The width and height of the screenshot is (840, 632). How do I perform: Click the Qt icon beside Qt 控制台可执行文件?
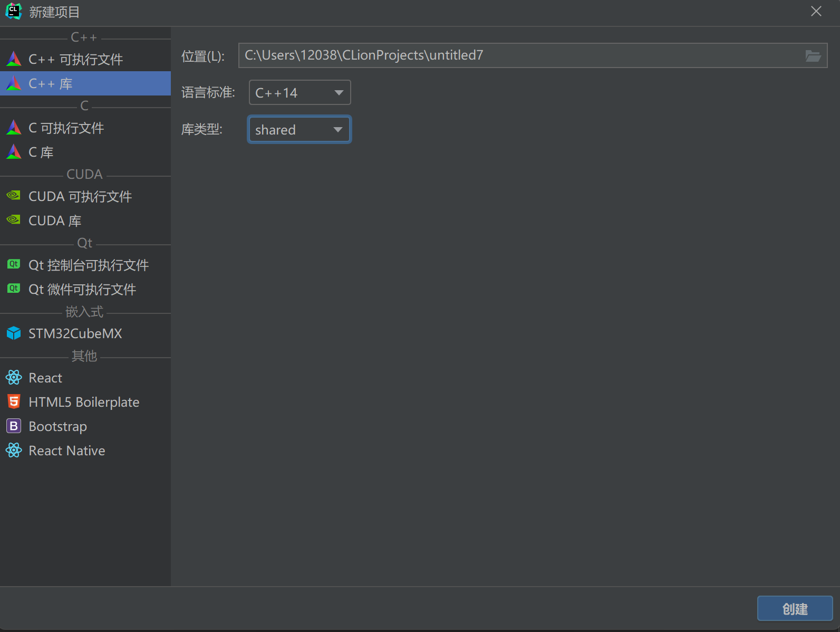click(x=14, y=264)
